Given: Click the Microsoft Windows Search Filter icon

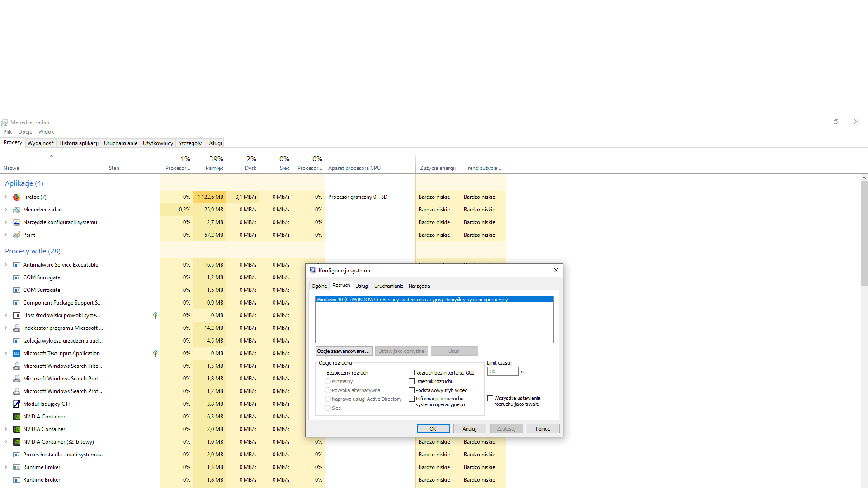Looking at the screenshot, I should click(17, 366).
